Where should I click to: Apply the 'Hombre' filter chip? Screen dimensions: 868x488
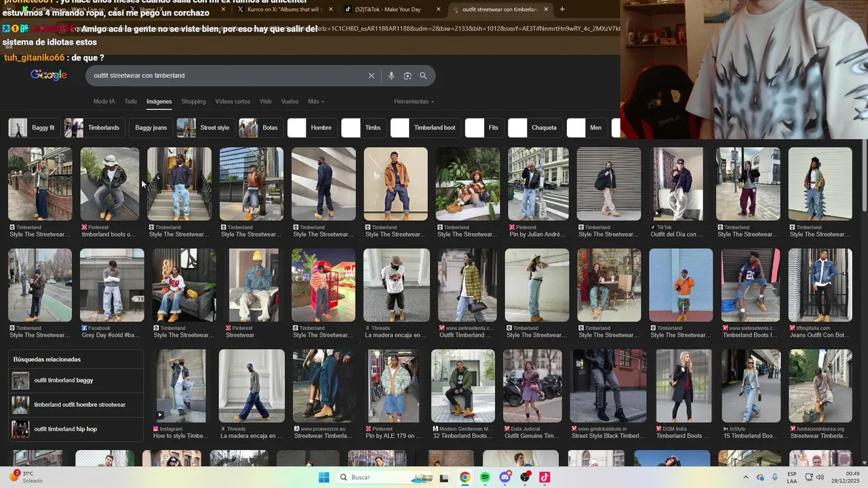tap(312, 127)
